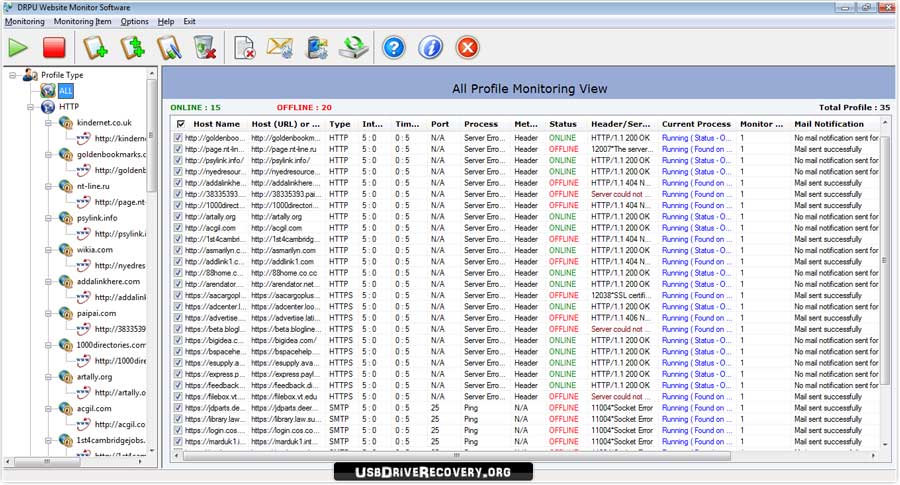The width and height of the screenshot is (900, 485).
Task: Add multiple profiles with double-plus icon
Action: point(132,48)
